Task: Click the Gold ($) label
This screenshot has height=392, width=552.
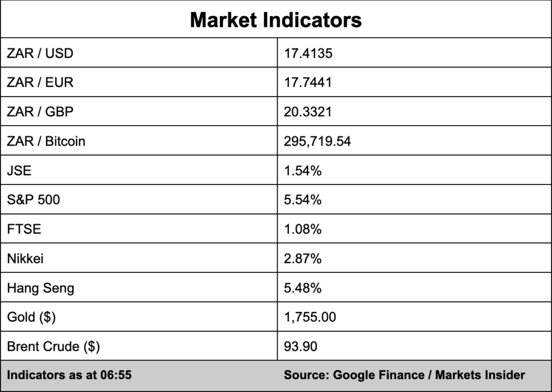Action: point(31,317)
